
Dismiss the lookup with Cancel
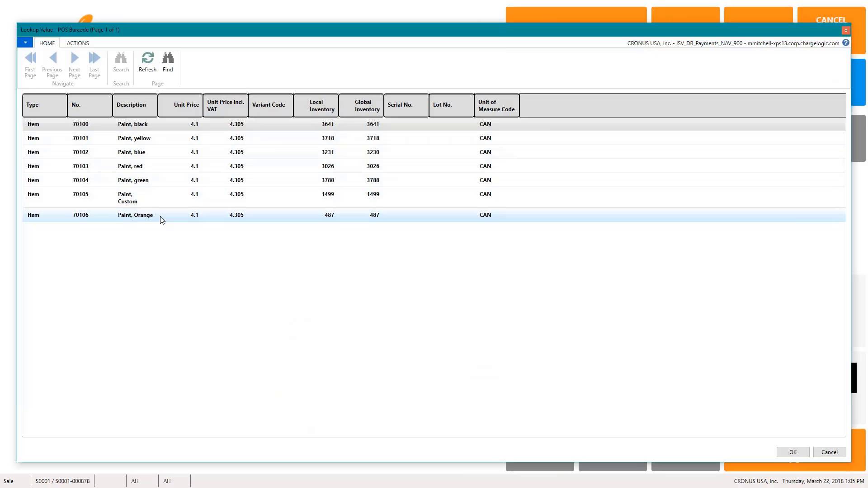point(830,452)
